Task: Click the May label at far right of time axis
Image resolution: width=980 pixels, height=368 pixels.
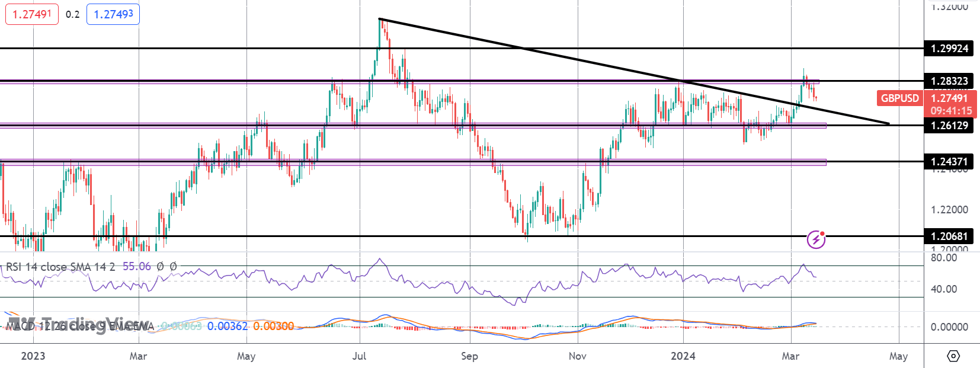Action: click(898, 356)
